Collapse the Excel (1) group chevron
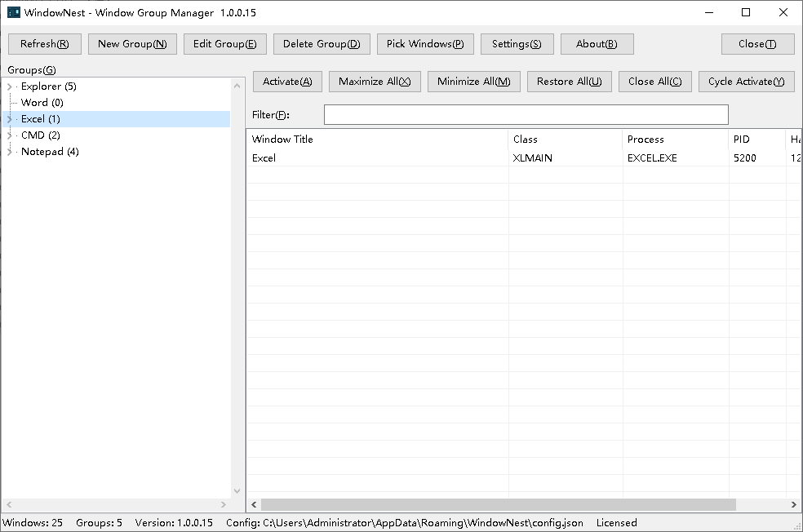The height and width of the screenshot is (532, 803). [9, 119]
